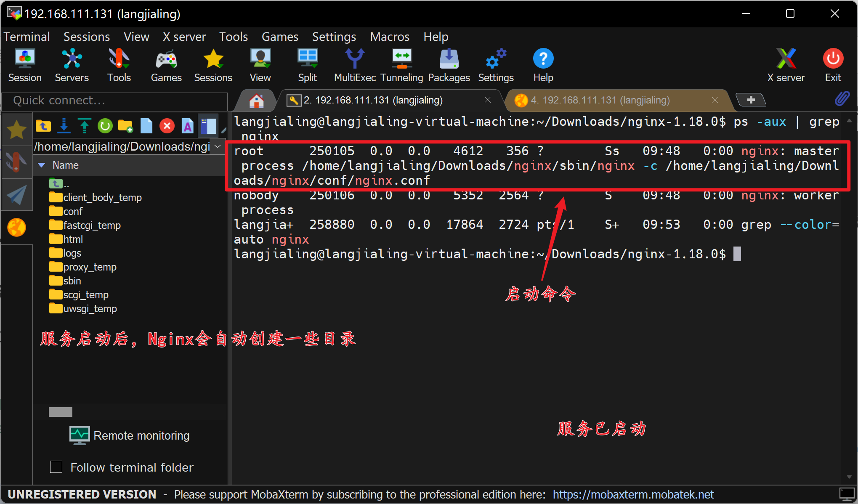Download selected files with blue arrow icon
858x504 pixels.
pos(64,126)
